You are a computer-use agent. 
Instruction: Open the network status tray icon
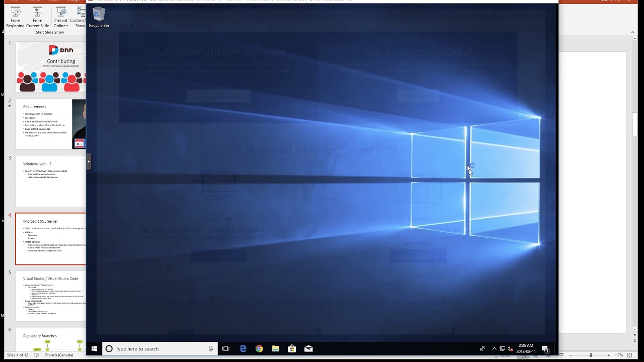pos(502,348)
